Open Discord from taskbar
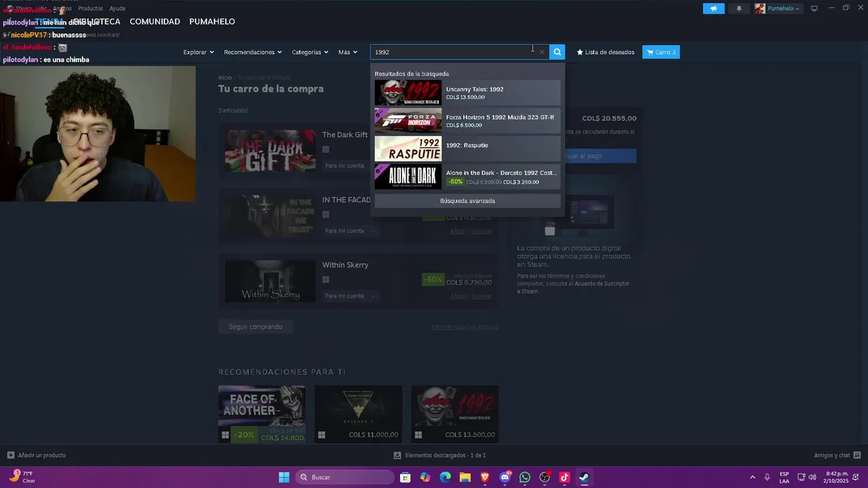Viewport: 868px width, 488px height. [x=505, y=477]
